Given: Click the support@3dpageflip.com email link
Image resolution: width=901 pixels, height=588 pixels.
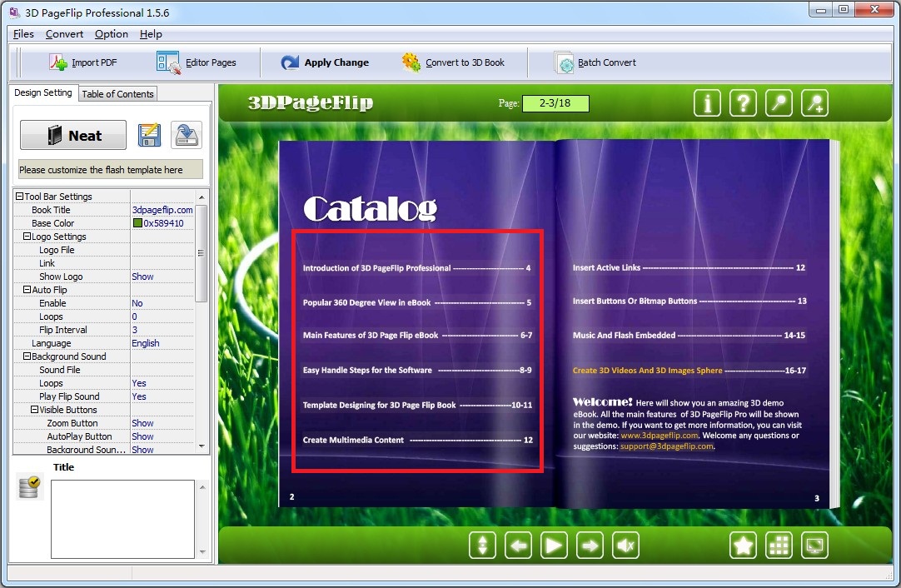Looking at the screenshot, I should (x=666, y=446).
